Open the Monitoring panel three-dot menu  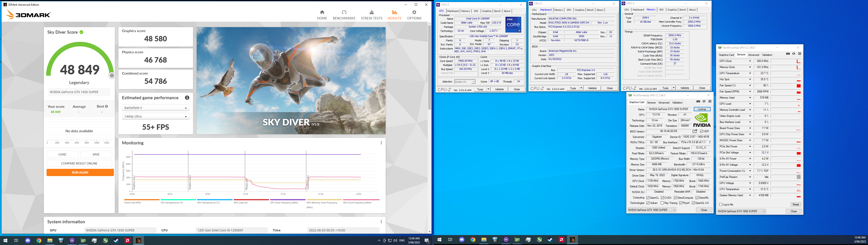[381, 143]
